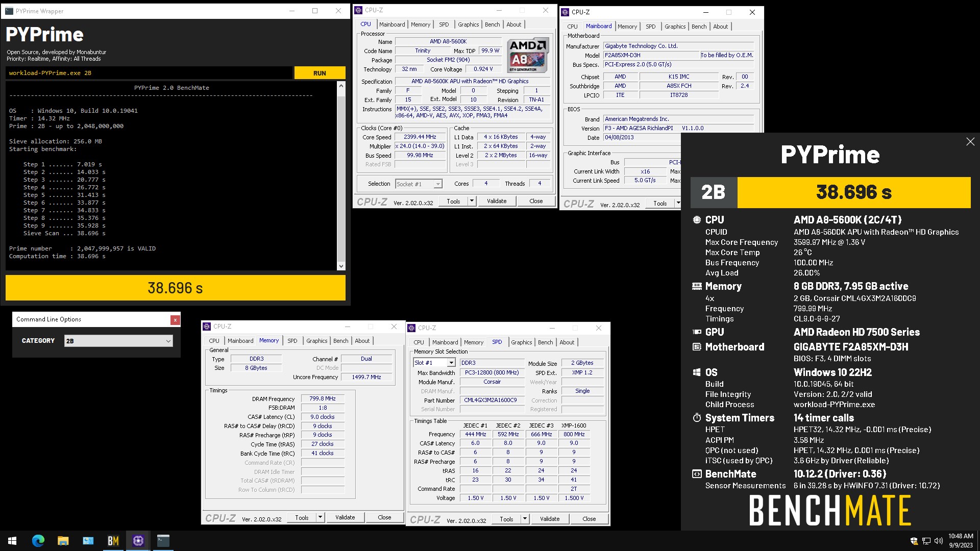This screenshot has height=551, width=980.
Task: Click the BenchMate version icon in results
Action: [x=697, y=474]
